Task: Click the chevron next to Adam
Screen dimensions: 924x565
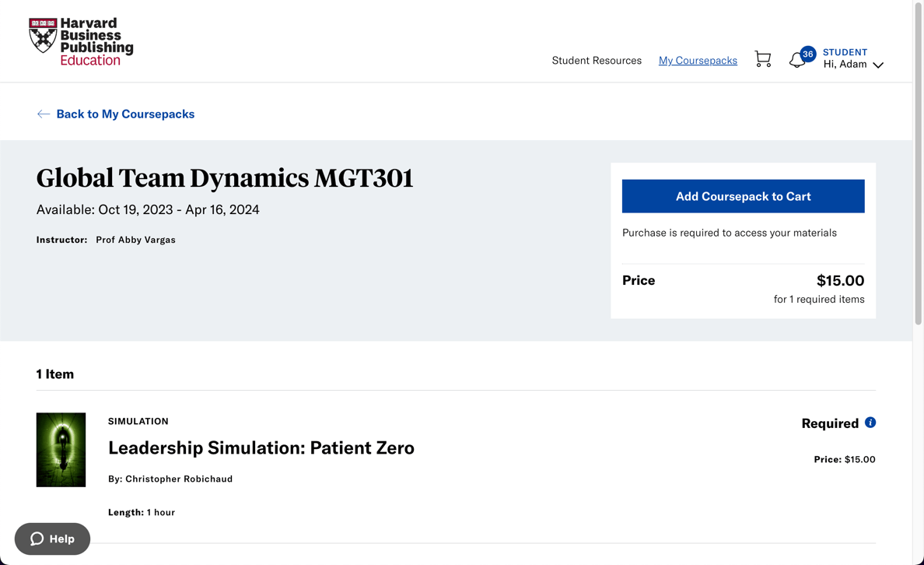Action: tap(878, 65)
